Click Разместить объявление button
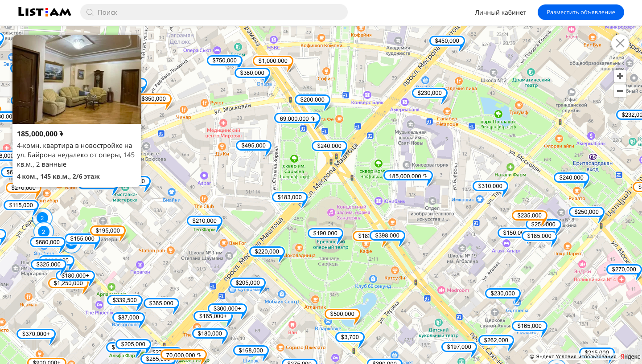 (x=580, y=12)
